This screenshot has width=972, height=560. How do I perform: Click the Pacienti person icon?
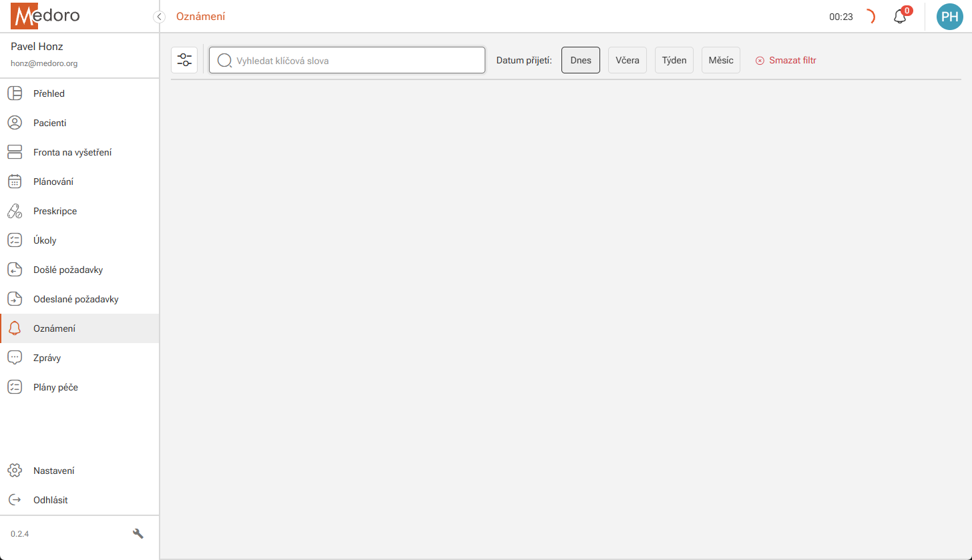coord(15,123)
